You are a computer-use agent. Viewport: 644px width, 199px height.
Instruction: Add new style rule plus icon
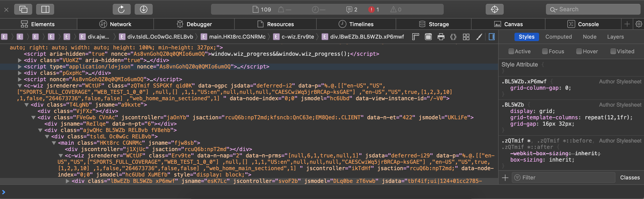tap(505, 178)
